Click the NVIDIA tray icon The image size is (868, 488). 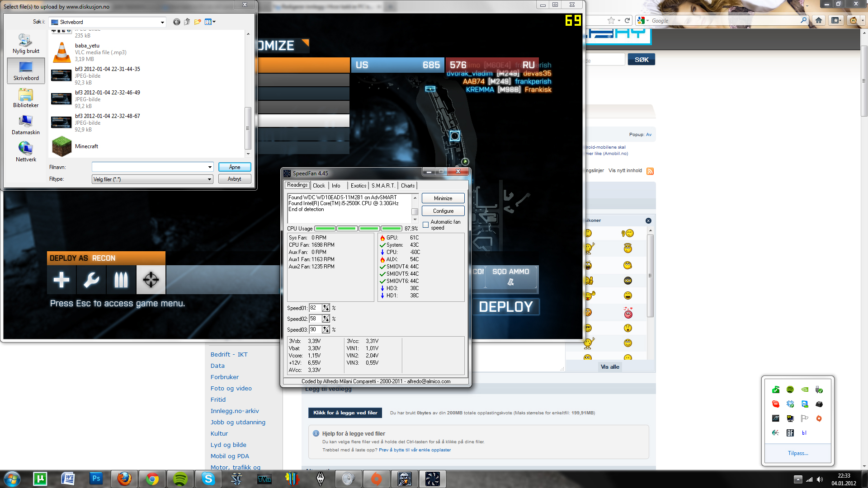click(805, 389)
